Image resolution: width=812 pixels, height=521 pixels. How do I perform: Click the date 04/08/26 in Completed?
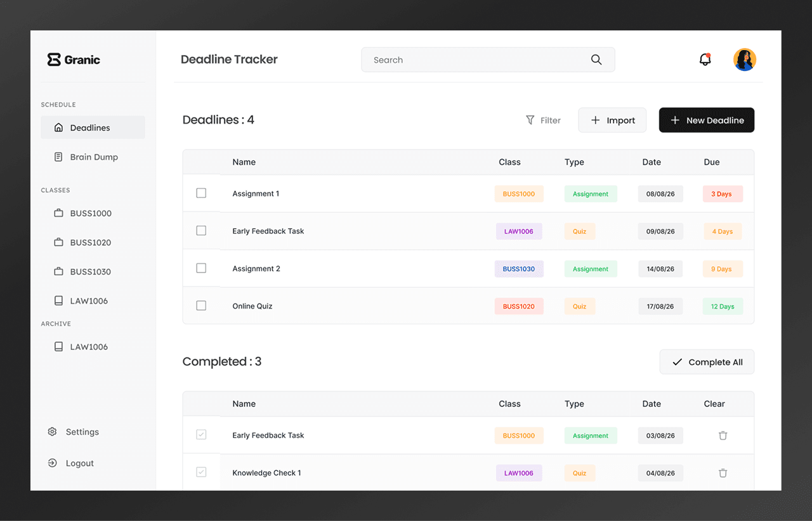click(x=660, y=473)
